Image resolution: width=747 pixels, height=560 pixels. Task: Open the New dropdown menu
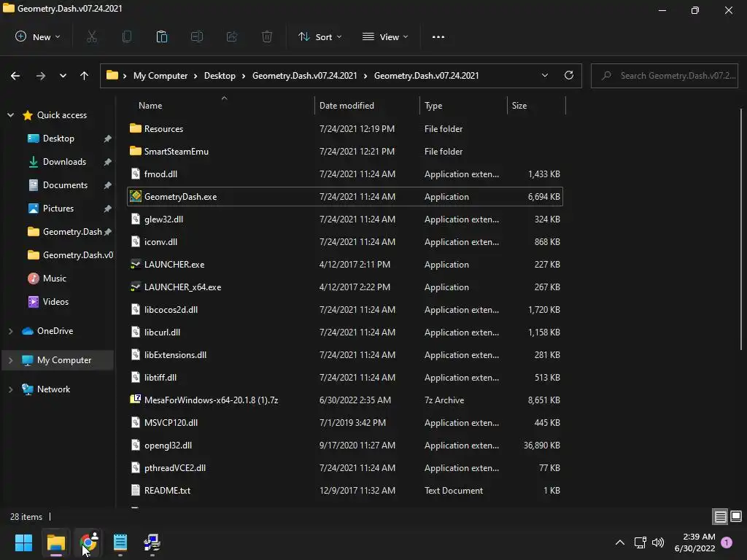click(x=38, y=36)
